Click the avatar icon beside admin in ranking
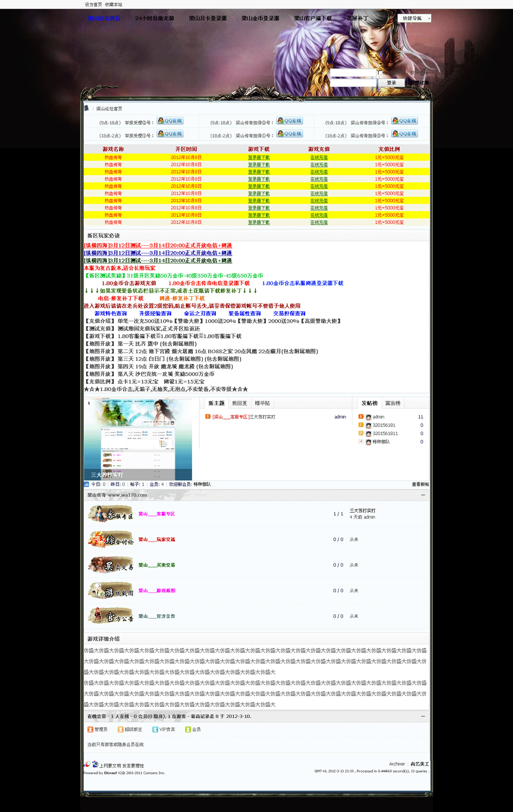 (x=368, y=417)
